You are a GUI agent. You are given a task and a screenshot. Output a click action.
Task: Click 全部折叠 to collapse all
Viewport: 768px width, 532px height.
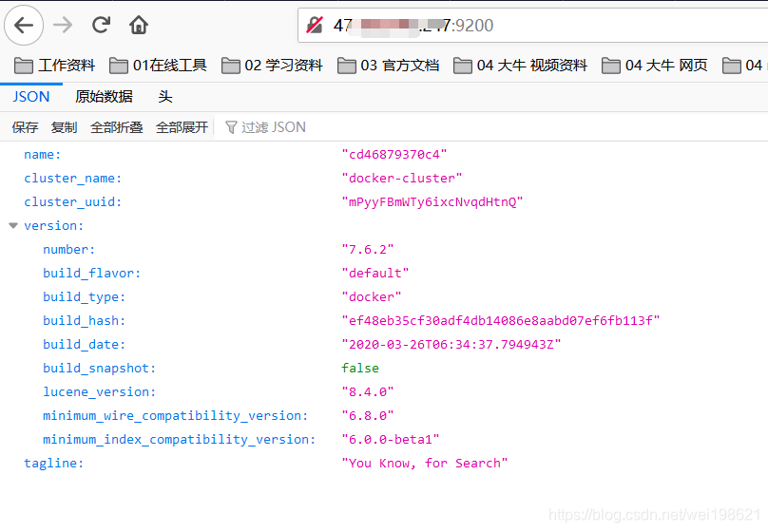[117, 127]
